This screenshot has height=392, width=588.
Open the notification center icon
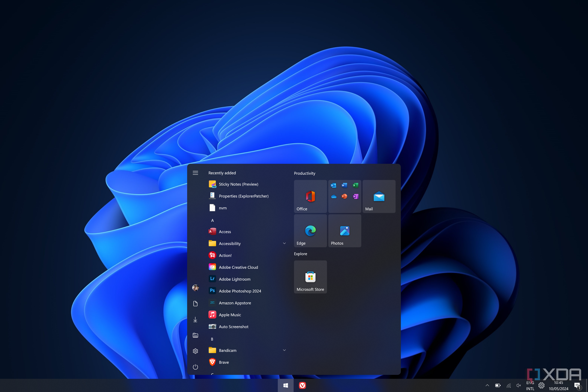[577, 386]
